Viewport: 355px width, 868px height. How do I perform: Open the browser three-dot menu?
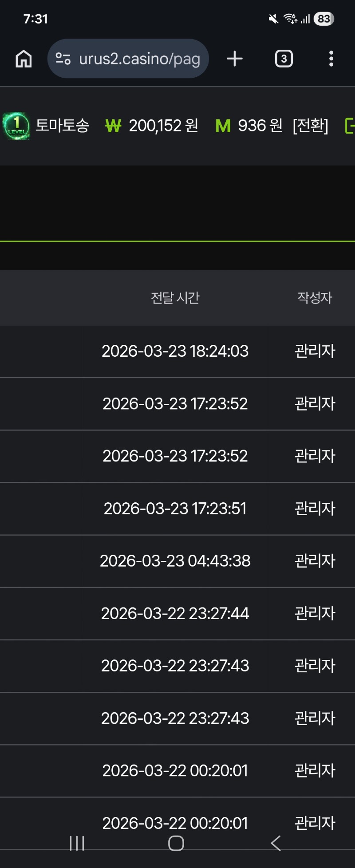tap(331, 59)
